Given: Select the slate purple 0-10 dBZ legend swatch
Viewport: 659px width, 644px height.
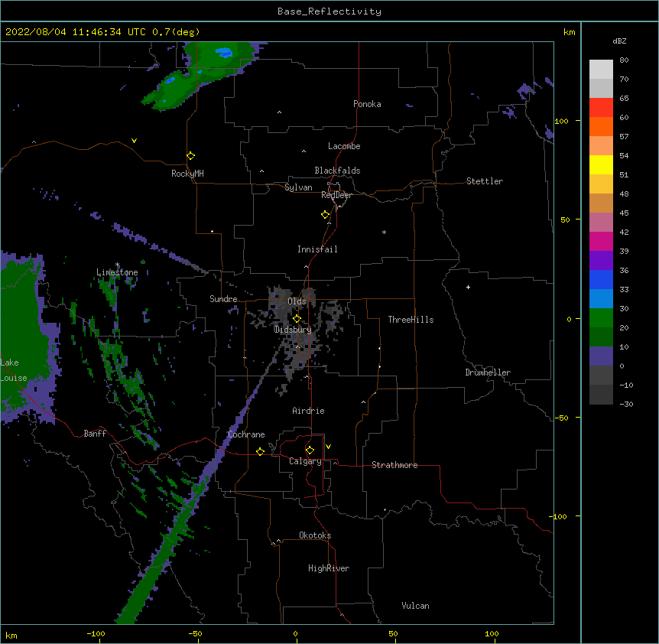Looking at the screenshot, I should pyautogui.click(x=601, y=356).
